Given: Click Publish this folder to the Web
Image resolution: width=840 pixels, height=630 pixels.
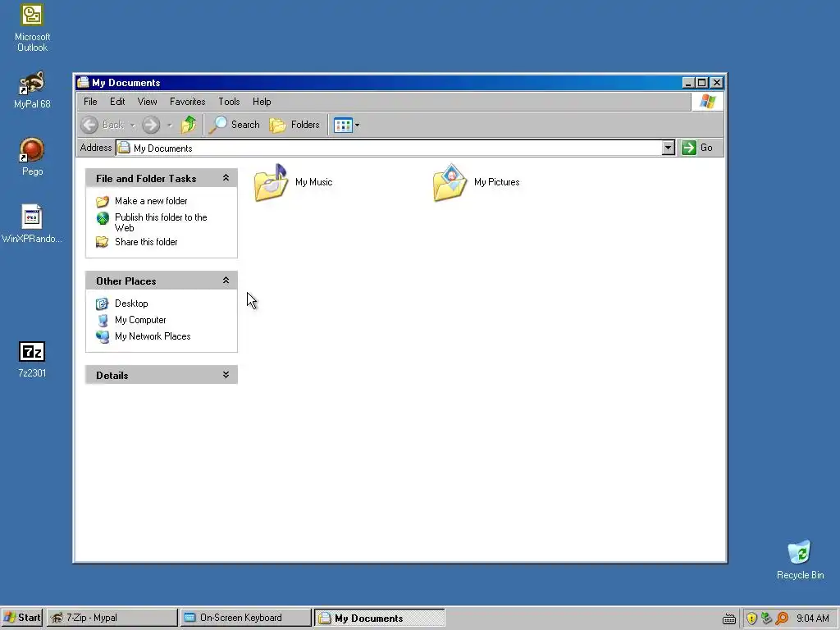Looking at the screenshot, I should (x=161, y=222).
